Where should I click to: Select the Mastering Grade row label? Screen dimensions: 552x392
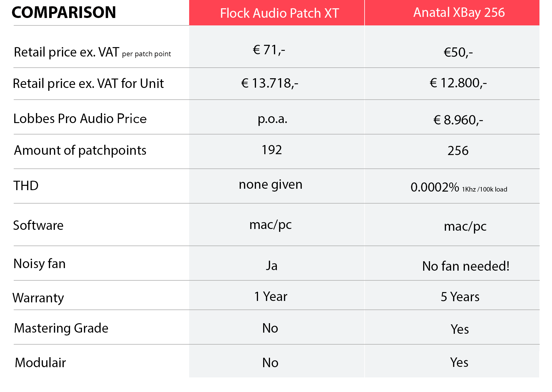click(x=61, y=328)
